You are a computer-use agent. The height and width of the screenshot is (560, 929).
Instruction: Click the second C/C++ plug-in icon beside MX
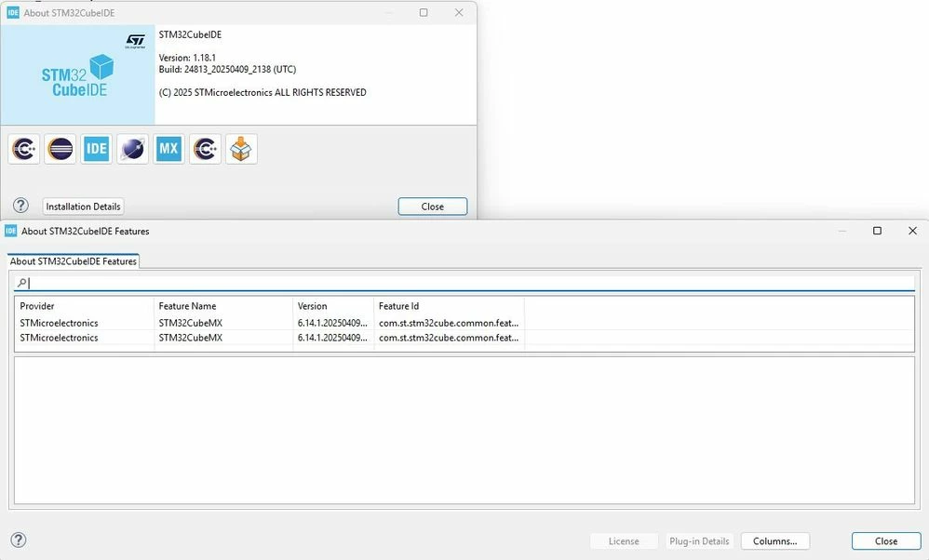point(205,149)
